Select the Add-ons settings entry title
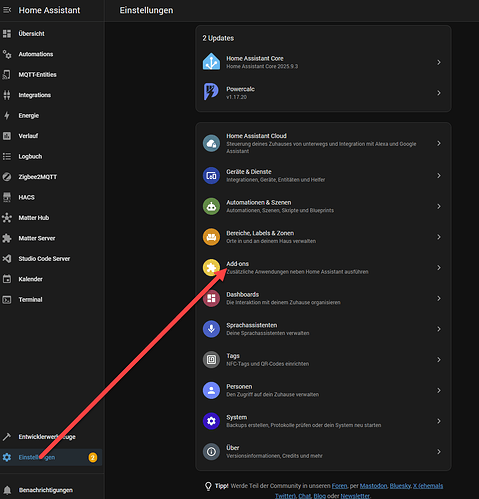This screenshot has height=499, width=479. click(x=237, y=264)
